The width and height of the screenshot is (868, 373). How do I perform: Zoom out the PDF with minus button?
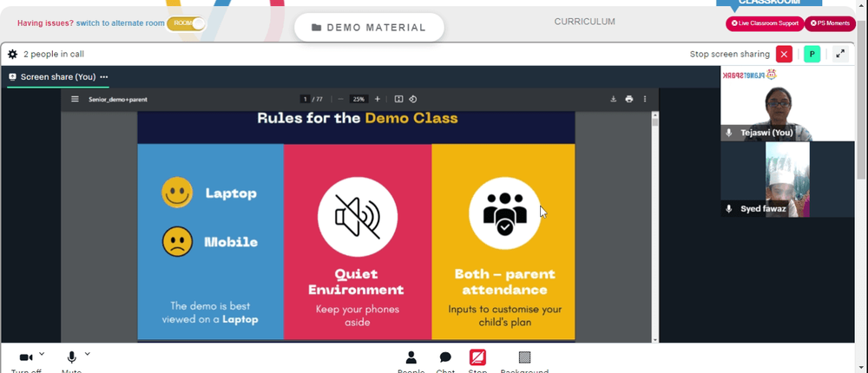(340, 99)
